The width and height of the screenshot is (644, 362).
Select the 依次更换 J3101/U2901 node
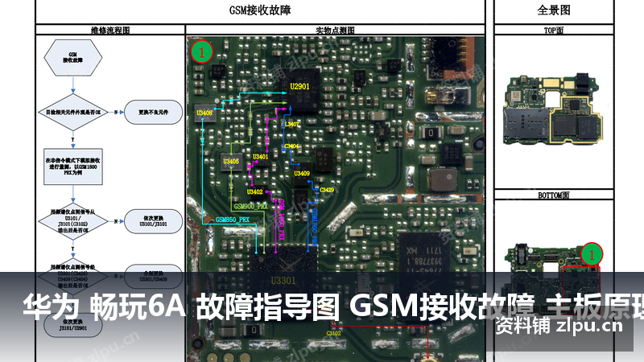pyautogui.click(x=73, y=325)
